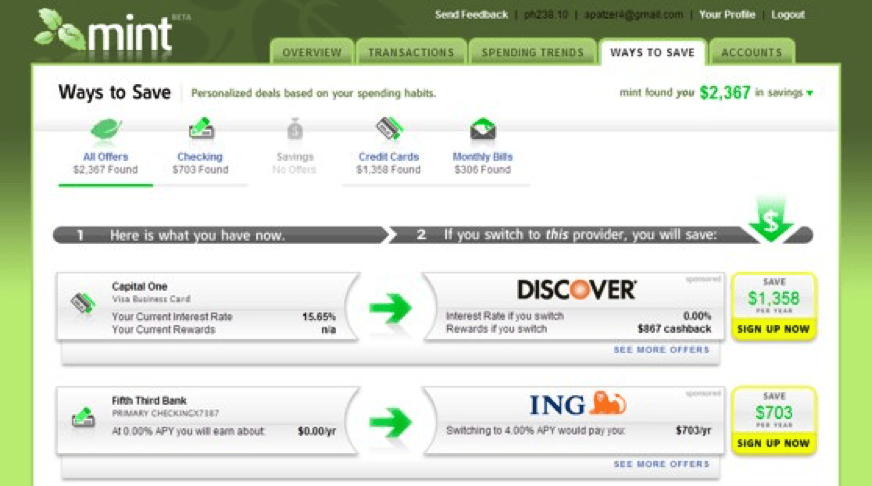
Task: Click the ph238.10 header text
Action: coord(546,15)
